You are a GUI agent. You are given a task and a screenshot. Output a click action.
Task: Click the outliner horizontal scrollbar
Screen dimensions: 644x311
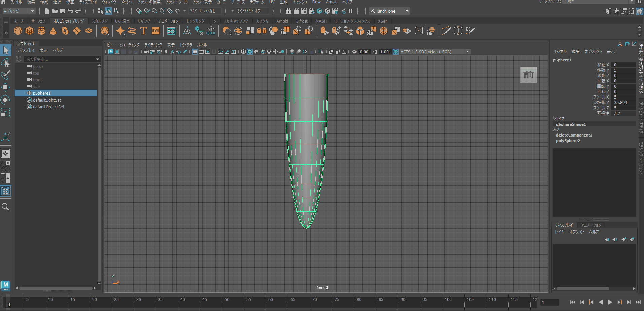(x=56, y=288)
